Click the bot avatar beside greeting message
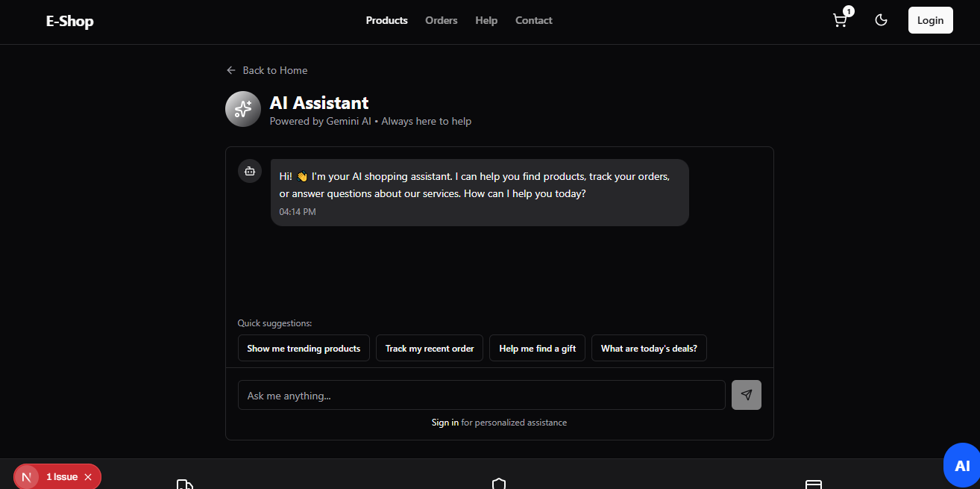 coord(250,171)
